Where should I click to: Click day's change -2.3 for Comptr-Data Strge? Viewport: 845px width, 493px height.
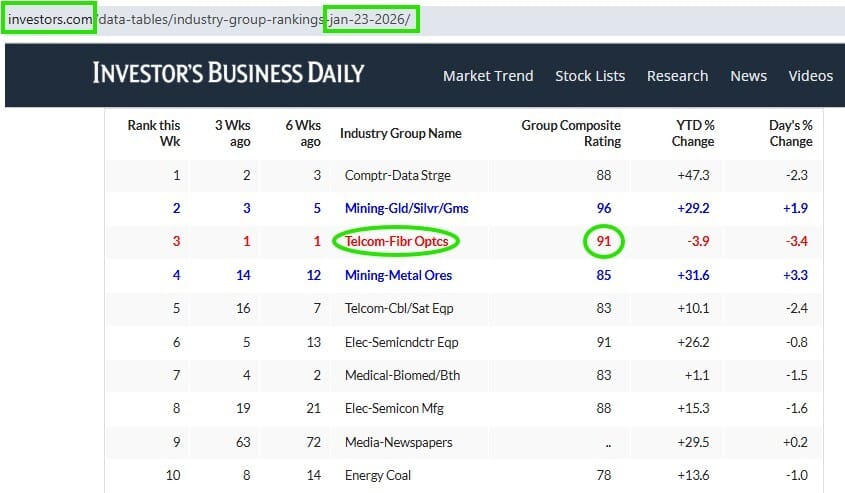point(796,175)
